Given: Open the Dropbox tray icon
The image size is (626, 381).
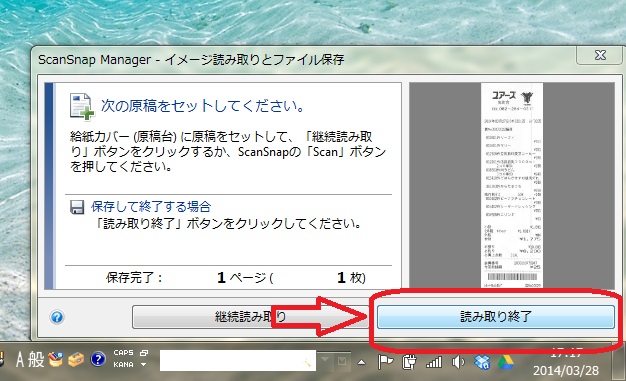Looking at the screenshot, I should click(482, 362).
